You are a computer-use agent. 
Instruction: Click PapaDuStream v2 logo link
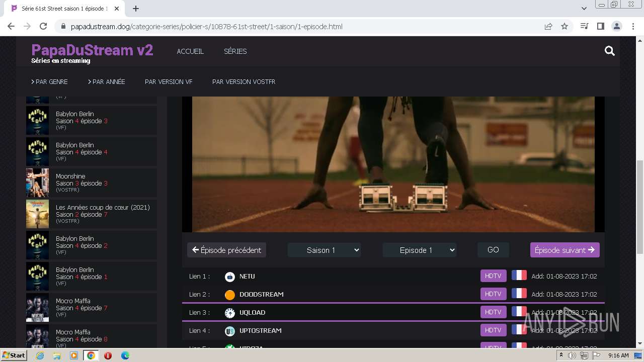(92, 50)
